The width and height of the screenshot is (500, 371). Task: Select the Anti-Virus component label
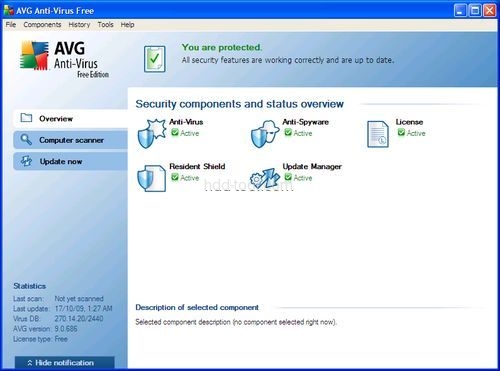186,122
